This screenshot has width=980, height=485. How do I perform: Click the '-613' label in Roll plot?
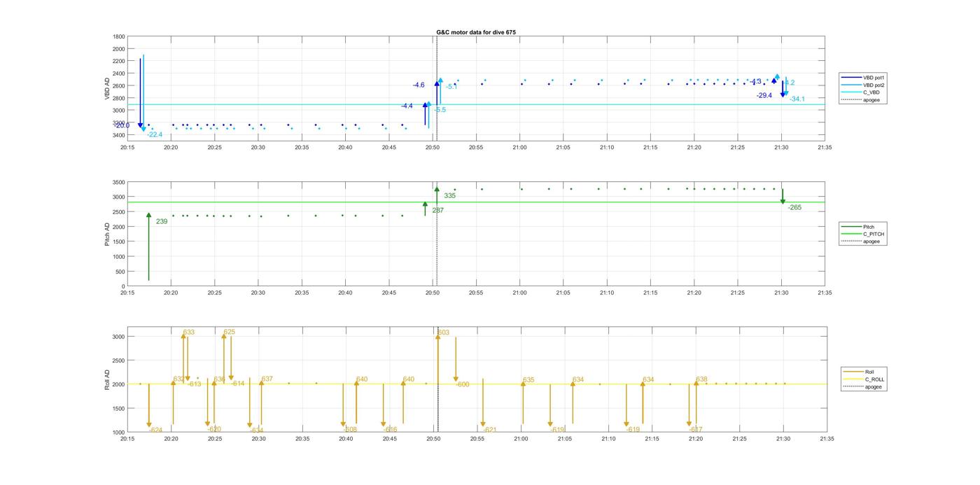pyautogui.click(x=194, y=384)
